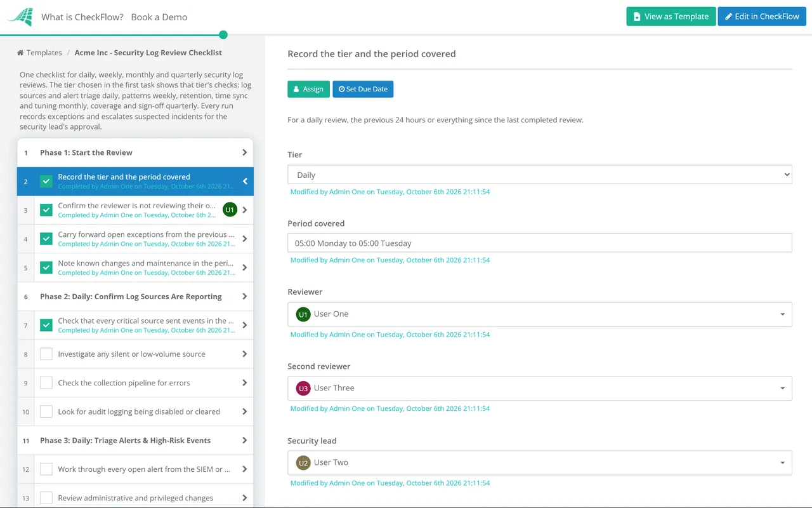Open chevron for Investigate any silent source
This screenshot has height=508, width=812.
pyautogui.click(x=245, y=354)
